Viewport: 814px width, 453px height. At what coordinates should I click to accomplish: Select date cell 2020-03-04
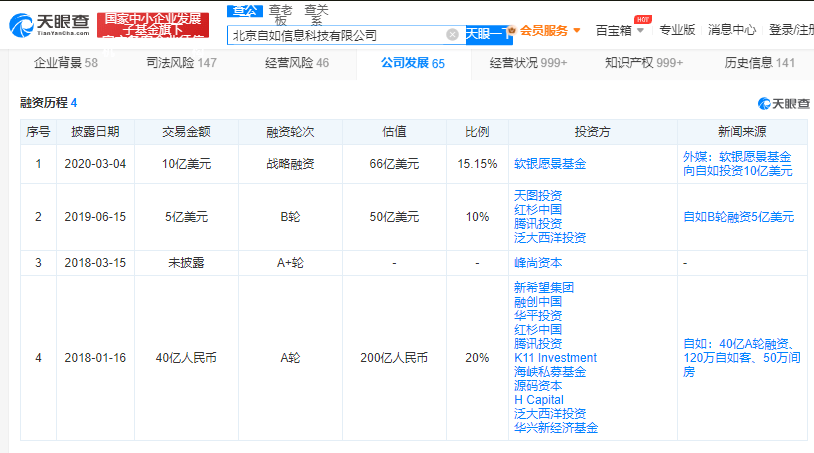tap(95, 164)
